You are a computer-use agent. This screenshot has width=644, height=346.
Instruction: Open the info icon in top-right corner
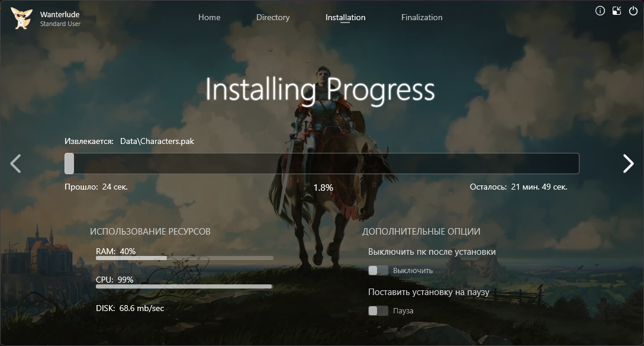click(600, 11)
